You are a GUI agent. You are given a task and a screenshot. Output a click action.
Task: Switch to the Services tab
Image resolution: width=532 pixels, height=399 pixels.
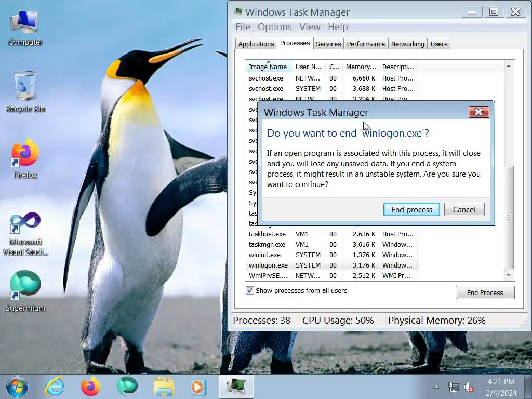click(x=328, y=44)
